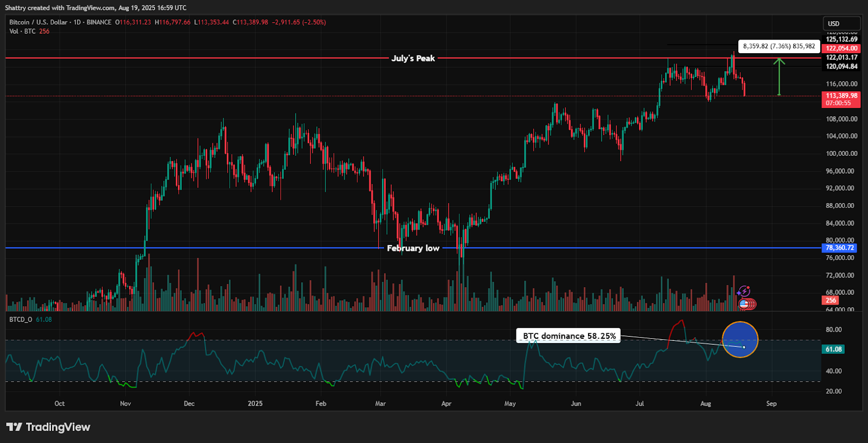Click the 122,013.17 price label
This screenshot has width=868, height=443.
[841, 57]
